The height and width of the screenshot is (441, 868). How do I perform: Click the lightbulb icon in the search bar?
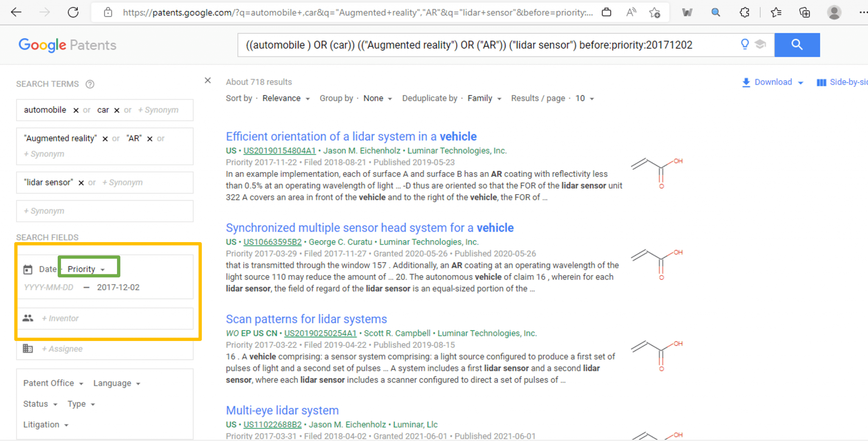(745, 44)
